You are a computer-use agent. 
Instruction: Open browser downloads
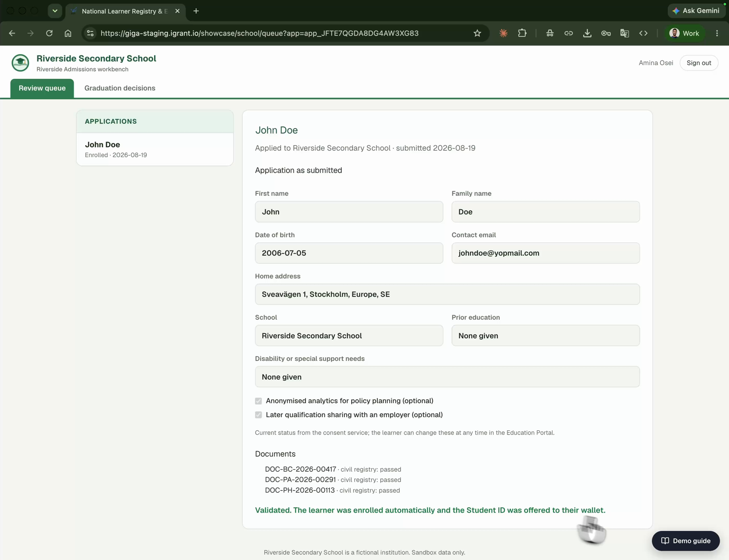coord(587,33)
